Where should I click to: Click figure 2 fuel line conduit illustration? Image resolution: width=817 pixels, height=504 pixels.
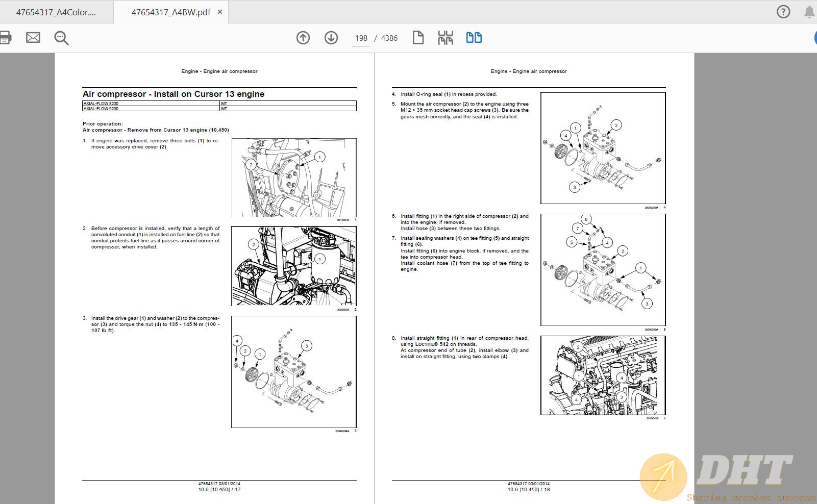click(x=294, y=266)
